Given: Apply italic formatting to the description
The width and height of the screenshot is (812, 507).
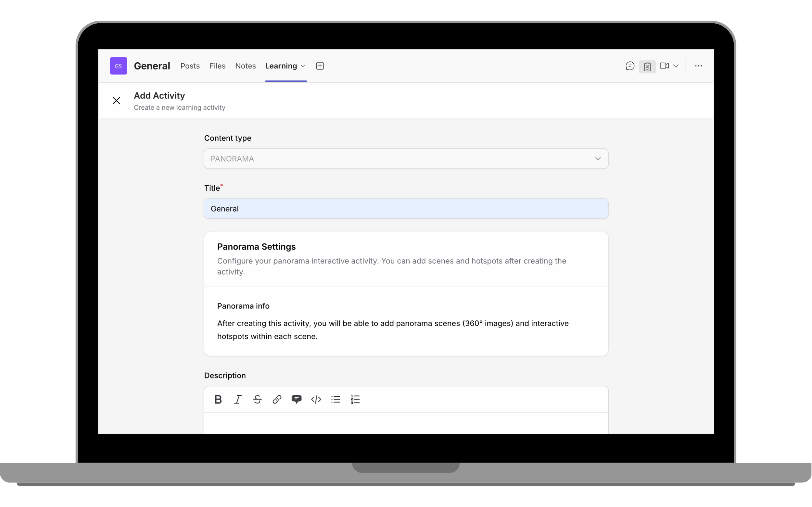Looking at the screenshot, I should pos(237,399).
